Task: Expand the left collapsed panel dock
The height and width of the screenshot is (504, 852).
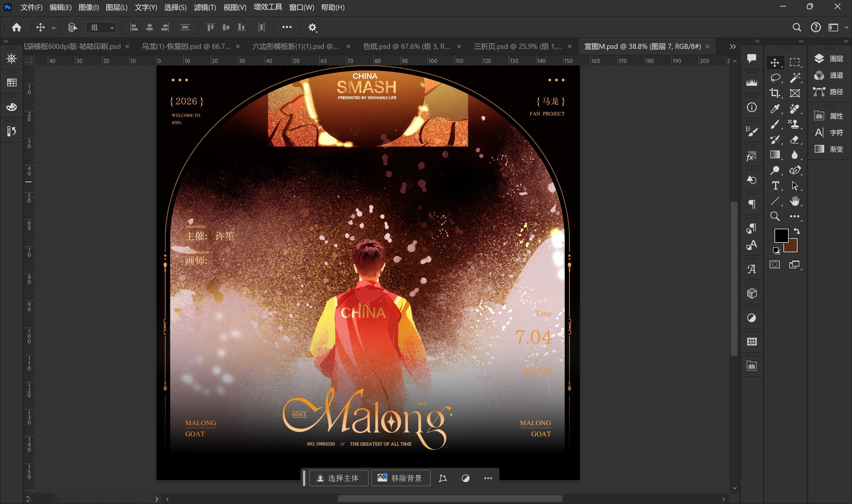Action: click(x=5, y=41)
